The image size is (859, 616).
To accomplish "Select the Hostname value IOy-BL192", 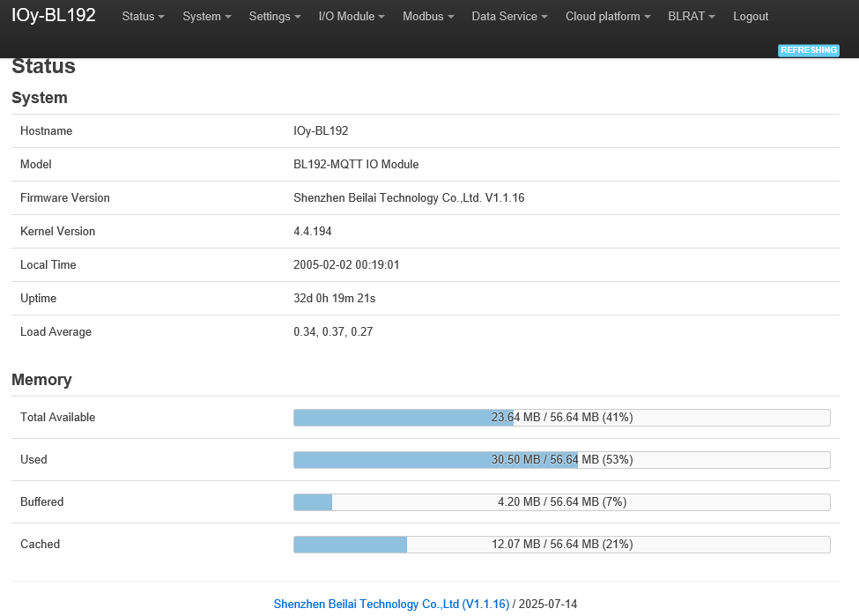I will [x=321, y=131].
